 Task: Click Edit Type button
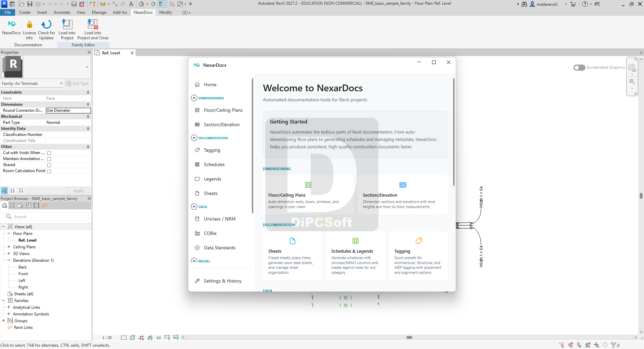coord(77,84)
